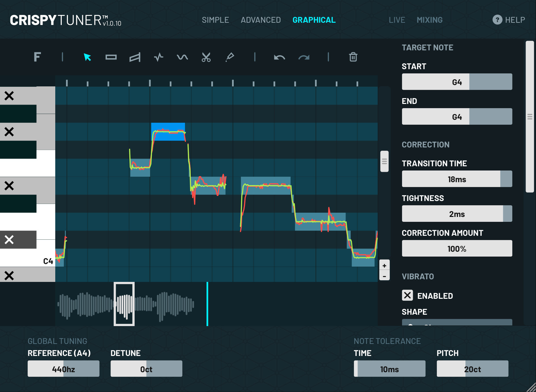Image resolution: width=536 pixels, height=392 pixels.
Task: Choose the ramp note tool
Action: pyautogui.click(x=135, y=57)
